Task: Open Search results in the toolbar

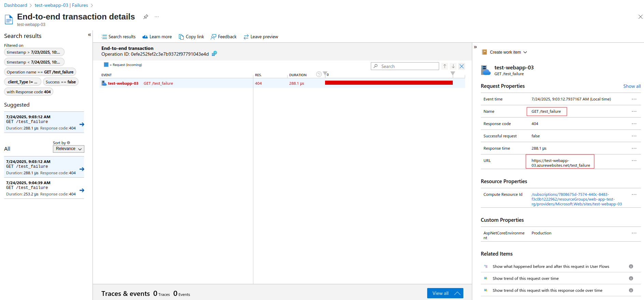Action: tap(118, 37)
